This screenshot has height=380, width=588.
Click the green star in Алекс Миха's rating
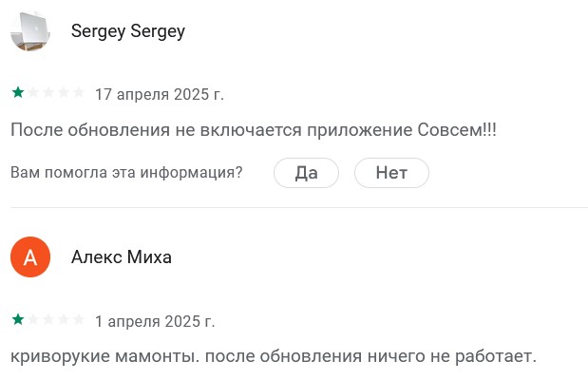pos(18,319)
